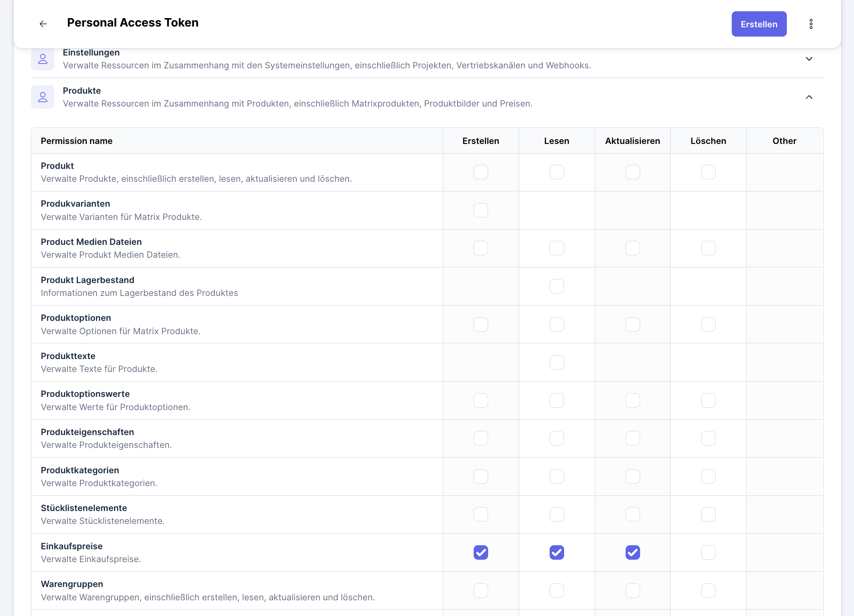
Task: Click the Produkte section icon
Action: 43,97
